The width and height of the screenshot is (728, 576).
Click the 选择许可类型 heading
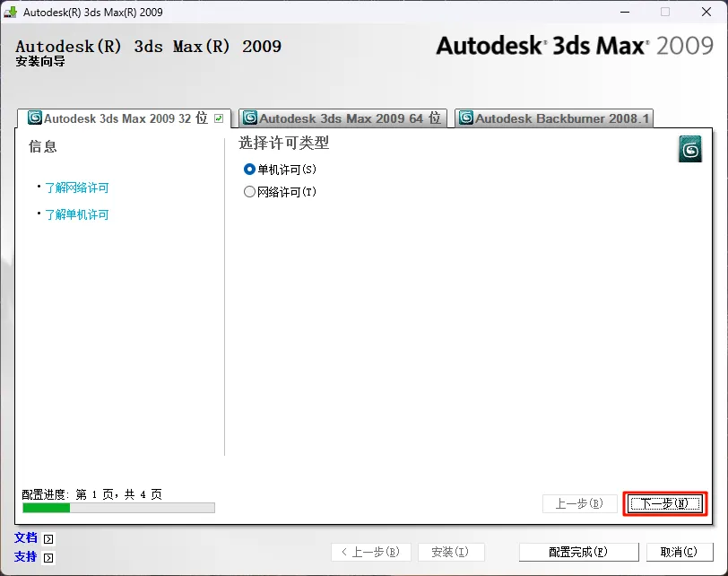point(283,143)
